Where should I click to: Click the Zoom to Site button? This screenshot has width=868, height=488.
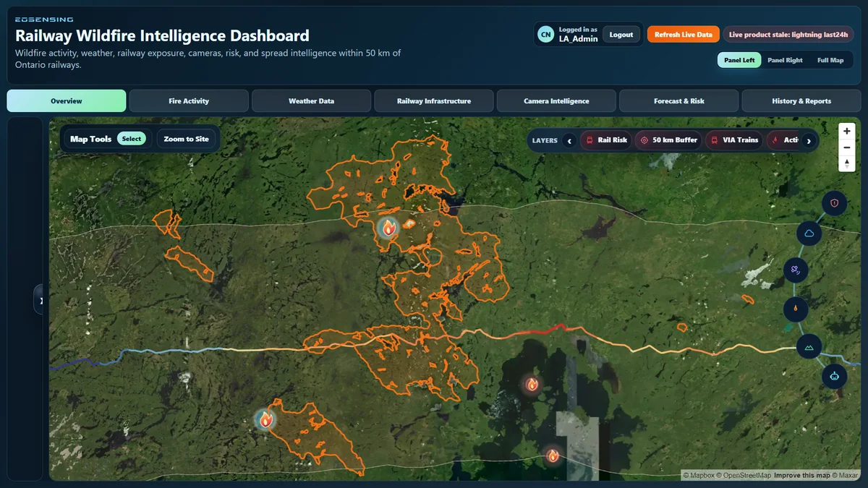pyautogui.click(x=186, y=139)
